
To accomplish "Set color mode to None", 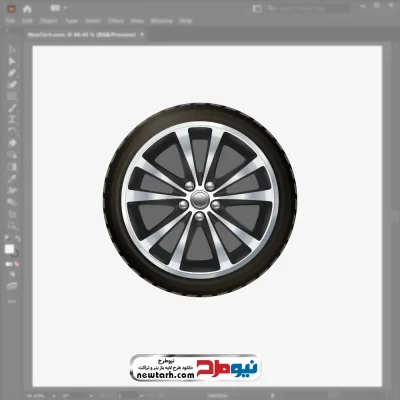I will click(16, 264).
